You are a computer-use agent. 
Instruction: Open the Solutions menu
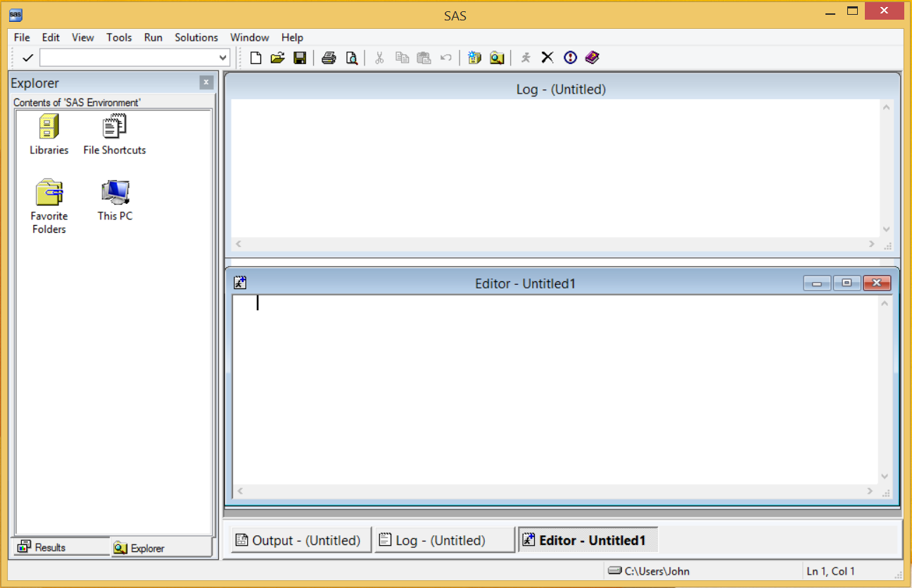click(x=196, y=37)
